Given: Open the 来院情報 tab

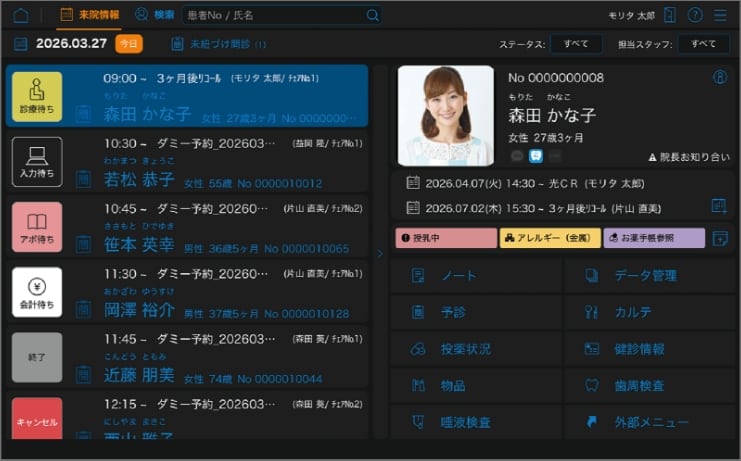Looking at the screenshot, I should (90, 15).
